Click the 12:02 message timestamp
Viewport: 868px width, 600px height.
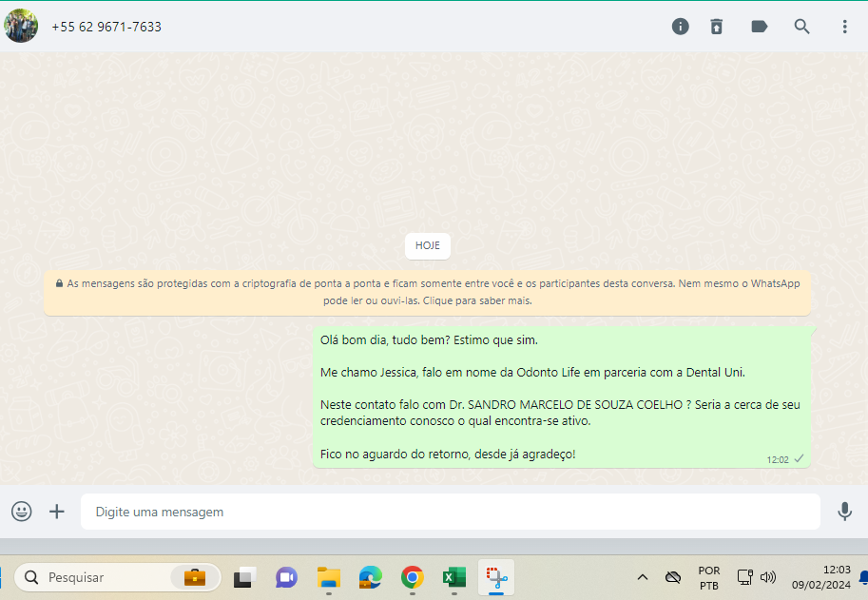point(778,459)
